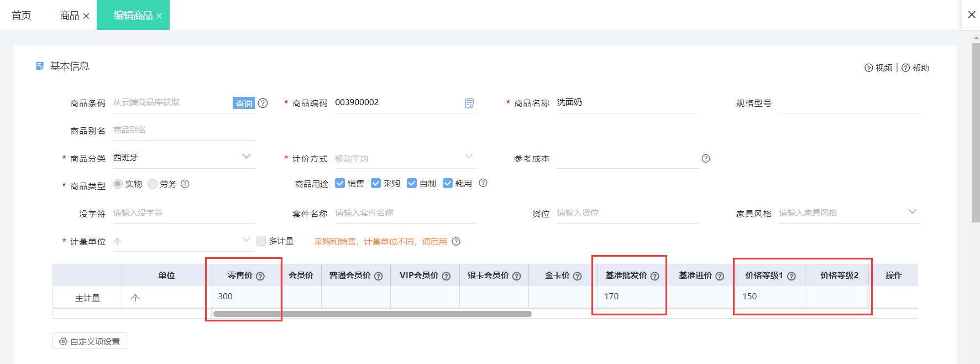980x364 pixels.
Task: Click the table horizontal scrollbar
Action: click(373, 314)
